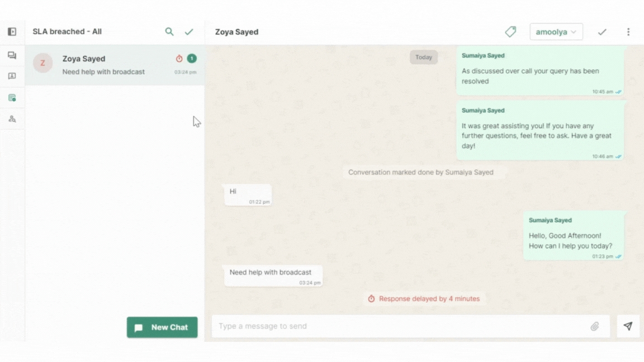Open the user search icon in sidebar
644x362 pixels.
pyautogui.click(x=12, y=119)
